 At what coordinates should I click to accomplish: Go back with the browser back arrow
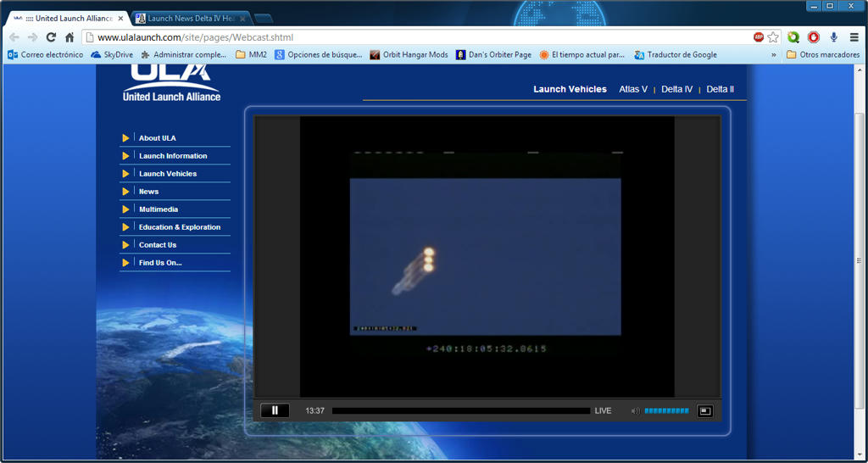[14, 37]
